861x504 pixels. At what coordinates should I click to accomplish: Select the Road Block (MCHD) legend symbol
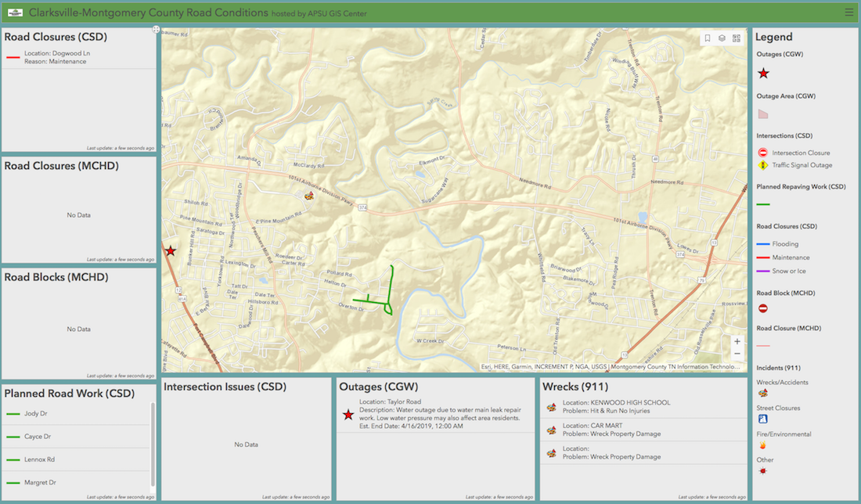coord(762,308)
